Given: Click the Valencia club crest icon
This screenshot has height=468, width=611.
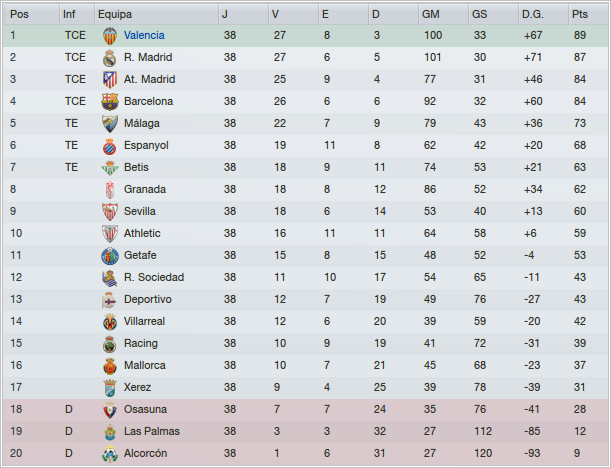Looking at the screenshot, I should (109, 35).
